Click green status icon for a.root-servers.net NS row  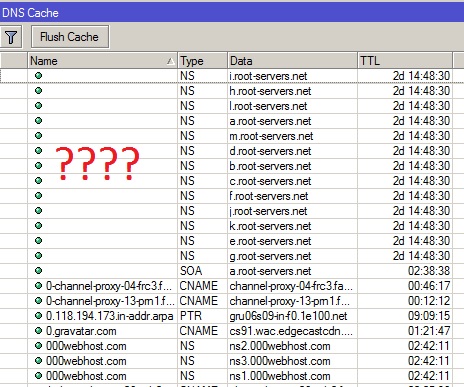pos(38,121)
